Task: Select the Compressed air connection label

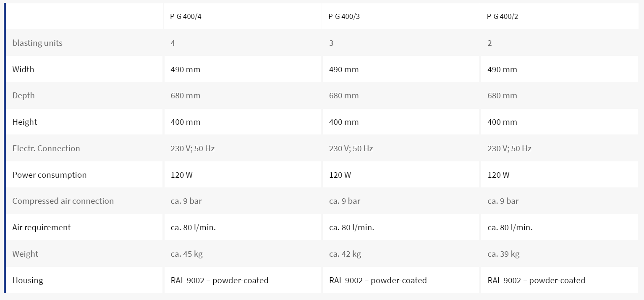Action: (x=63, y=201)
